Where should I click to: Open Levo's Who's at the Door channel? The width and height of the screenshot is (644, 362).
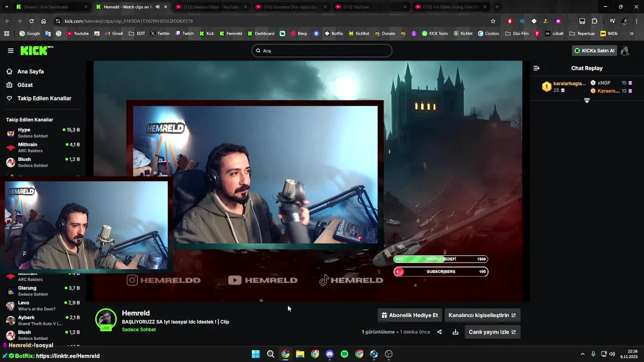point(42,306)
